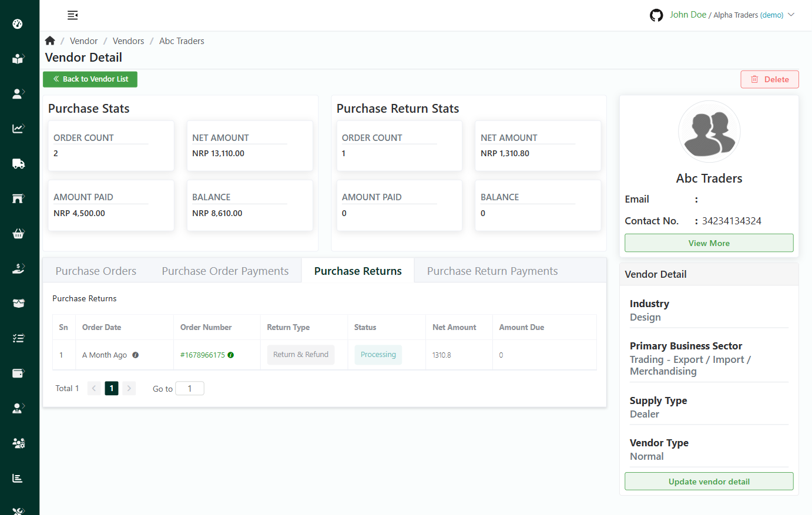Expand the John Doe account dropdown chevron

[791, 15]
